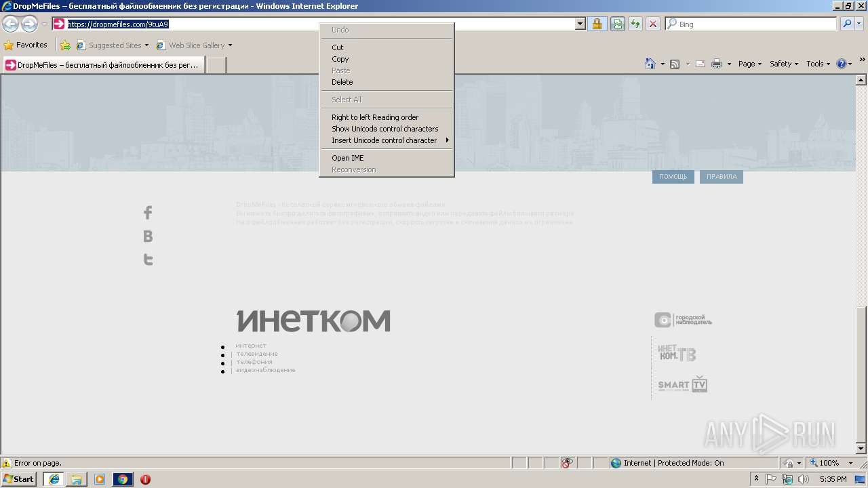Open Chrome from the taskbar
868x488 pixels.
123,479
